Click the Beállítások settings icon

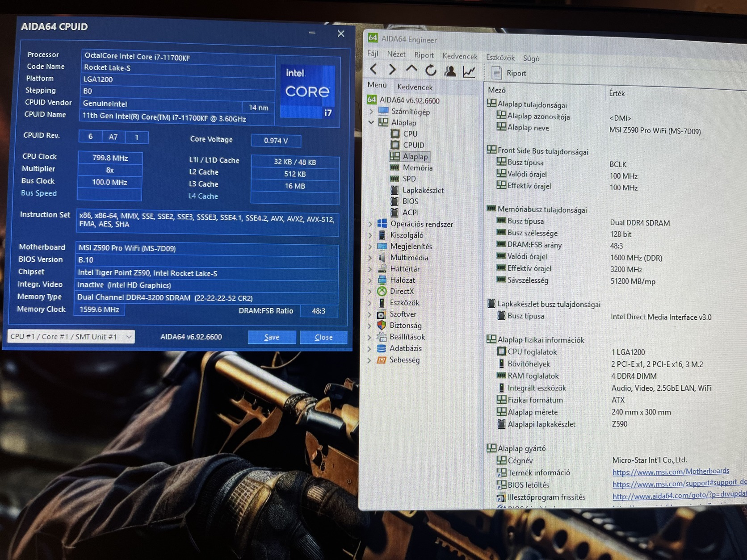382,337
